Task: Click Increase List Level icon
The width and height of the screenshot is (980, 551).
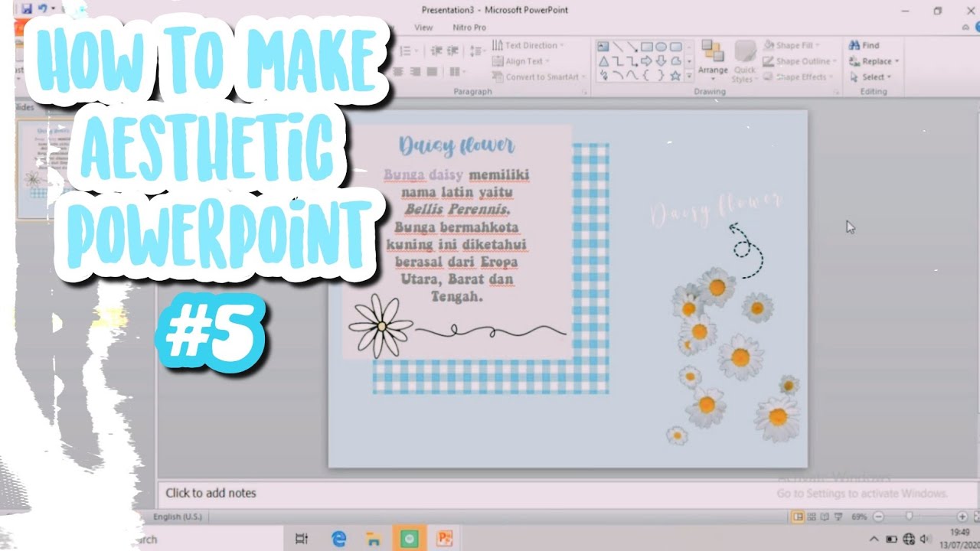Action: pyautogui.click(x=453, y=51)
